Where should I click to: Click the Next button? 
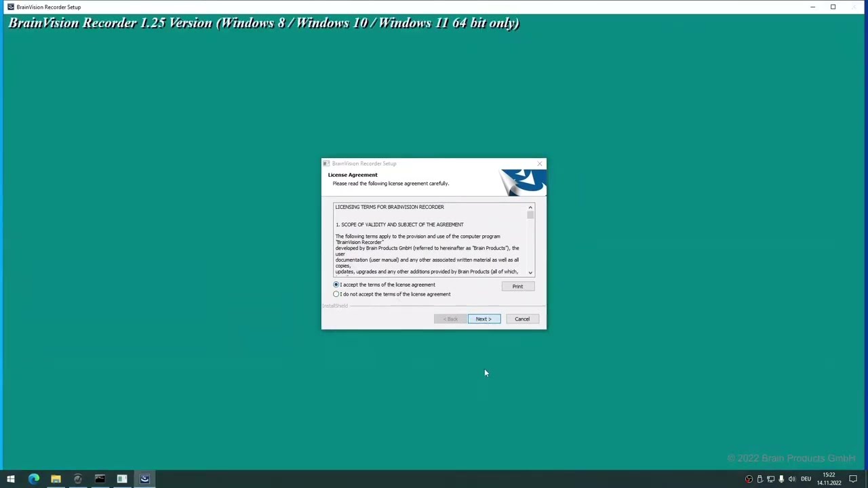pyautogui.click(x=484, y=319)
